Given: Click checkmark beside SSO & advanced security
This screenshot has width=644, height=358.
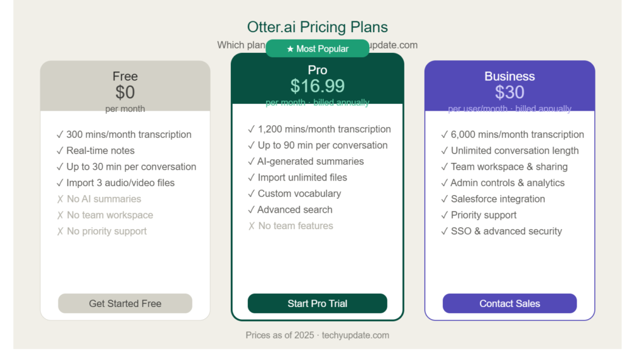Looking at the screenshot, I should click(445, 232).
